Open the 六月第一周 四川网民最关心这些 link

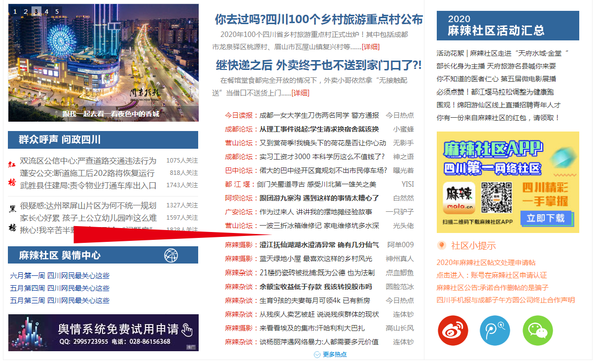coord(60,276)
